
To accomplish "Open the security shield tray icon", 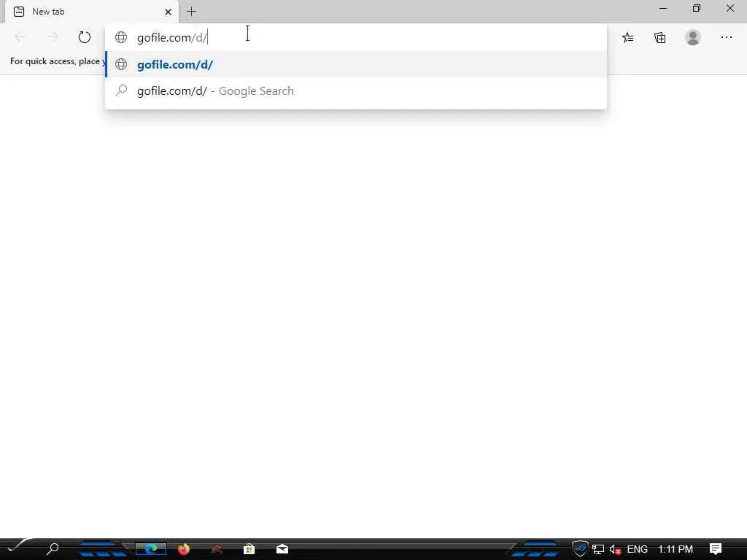I will coord(580,548).
